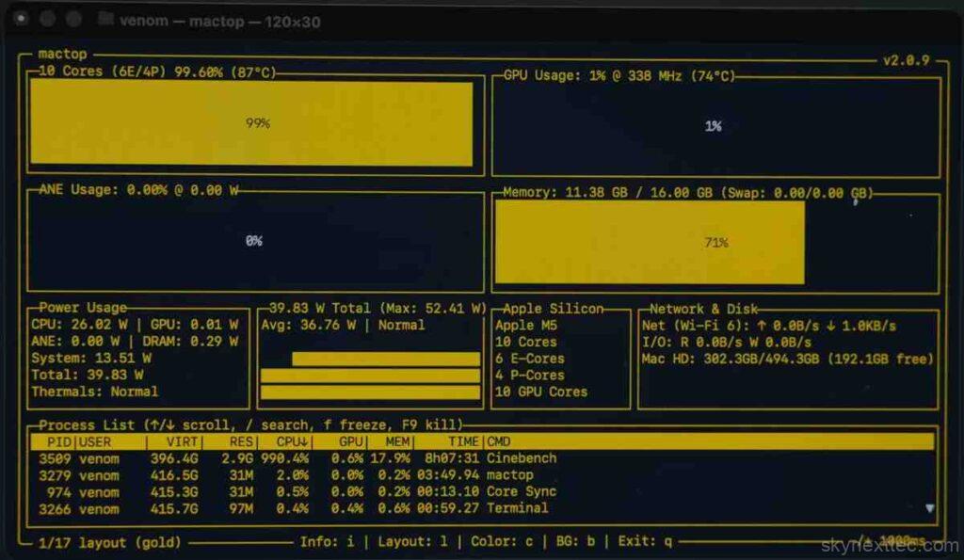
Task: Click the scroll-down triangle in Process List
Action: tap(930, 508)
